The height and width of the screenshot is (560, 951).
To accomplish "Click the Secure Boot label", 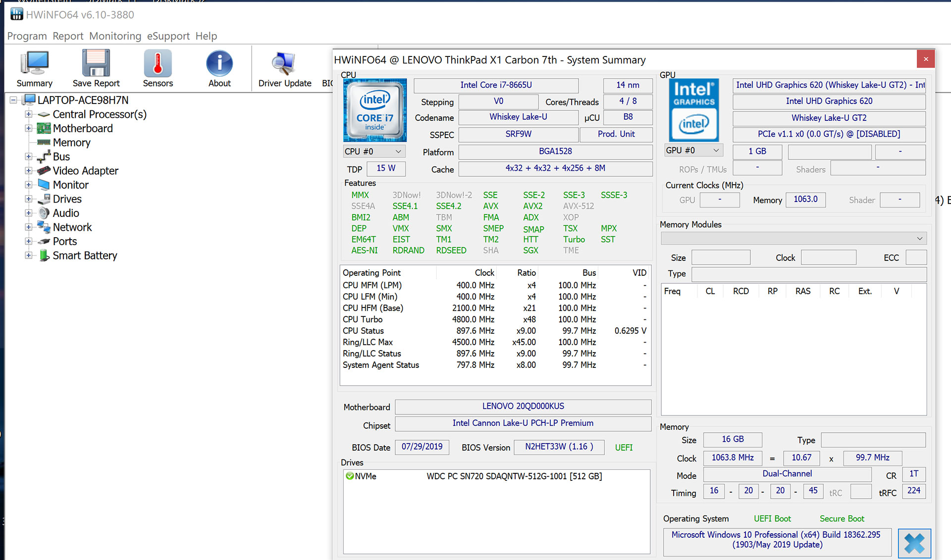I will click(842, 518).
